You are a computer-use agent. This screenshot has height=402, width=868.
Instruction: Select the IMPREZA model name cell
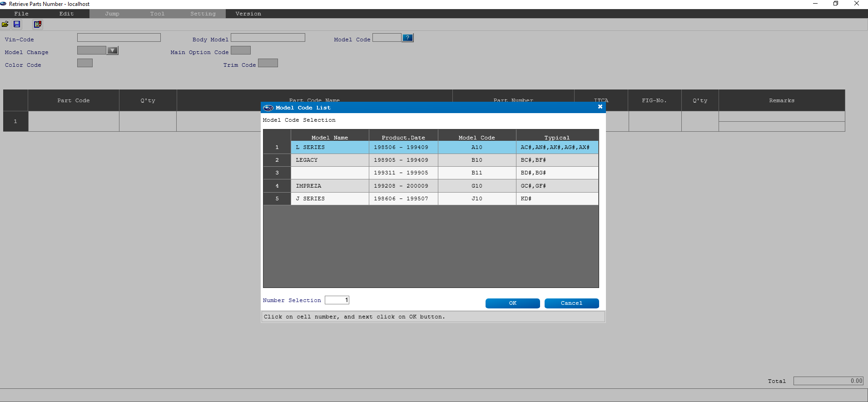(x=330, y=186)
